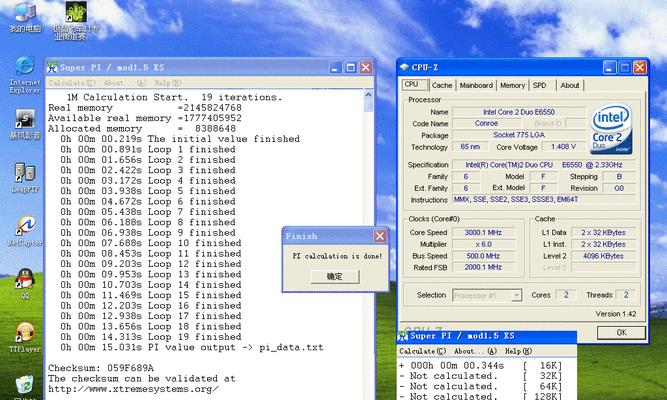Click the Bus Speed 500.0 MHz field
The width and height of the screenshot is (667, 400).
click(x=483, y=256)
